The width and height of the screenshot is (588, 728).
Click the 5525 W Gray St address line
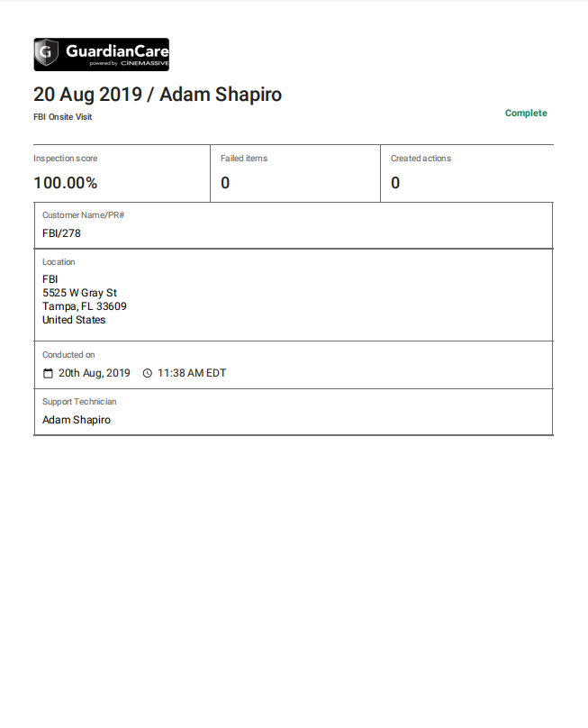coord(79,293)
